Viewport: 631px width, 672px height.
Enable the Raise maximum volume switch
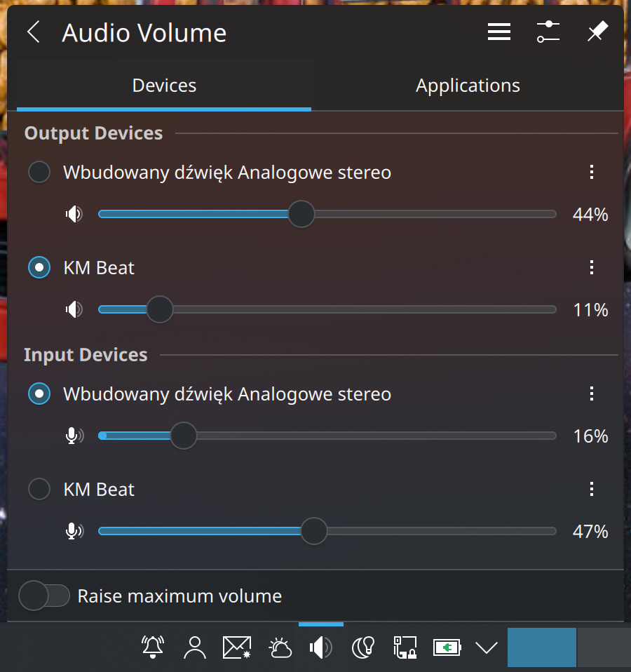click(45, 596)
